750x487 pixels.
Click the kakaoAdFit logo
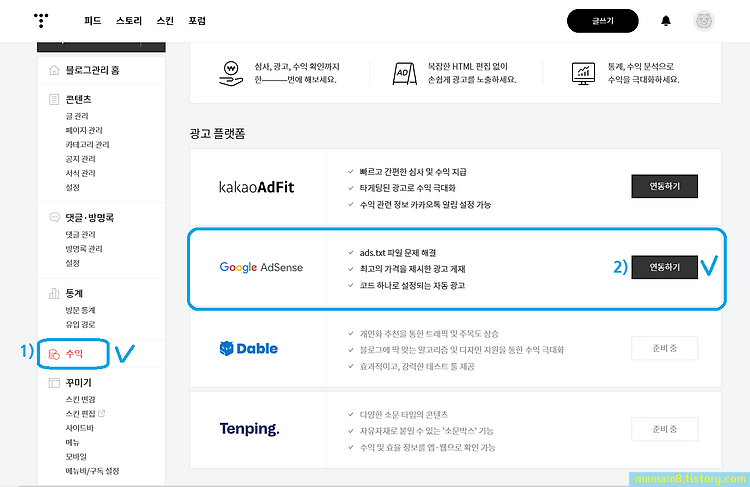click(256, 187)
